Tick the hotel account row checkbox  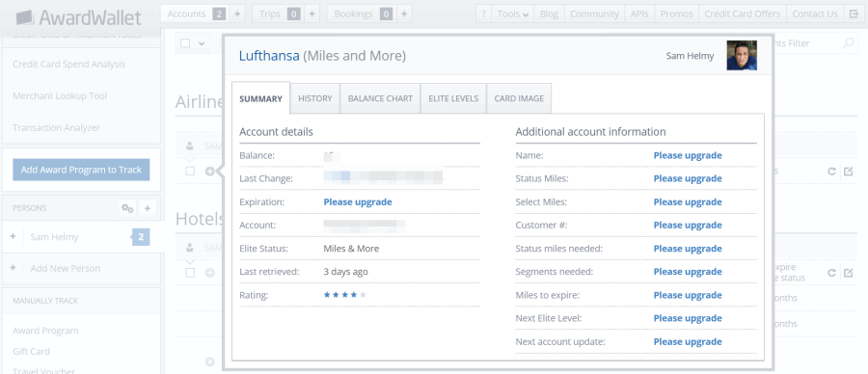[x=190, y=273]
